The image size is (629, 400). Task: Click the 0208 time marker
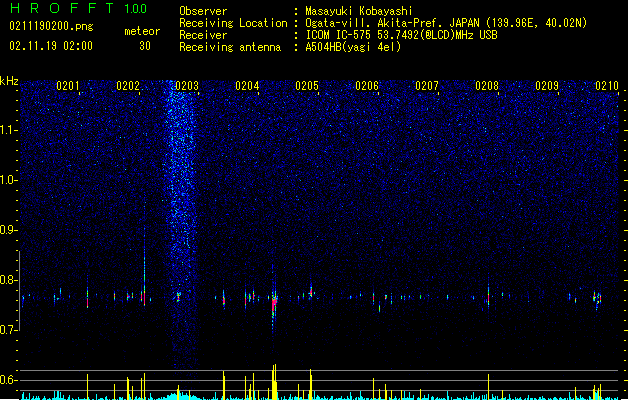(487, 86)
